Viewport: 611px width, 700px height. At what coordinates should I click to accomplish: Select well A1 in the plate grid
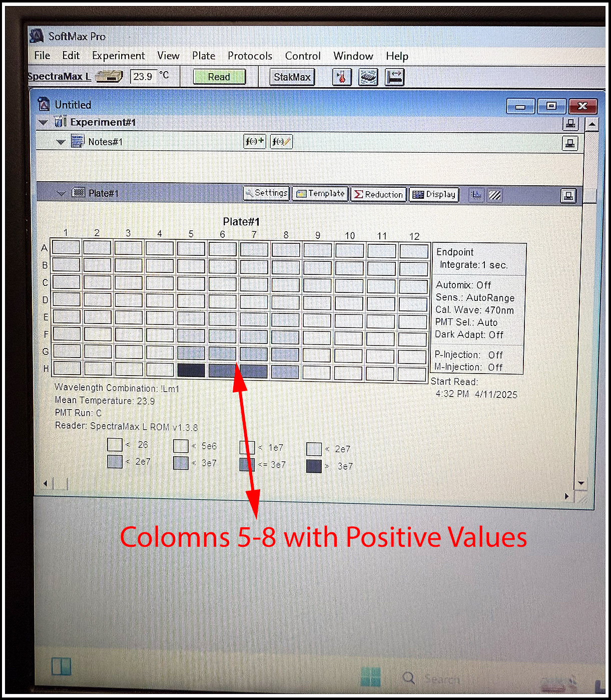66,247
